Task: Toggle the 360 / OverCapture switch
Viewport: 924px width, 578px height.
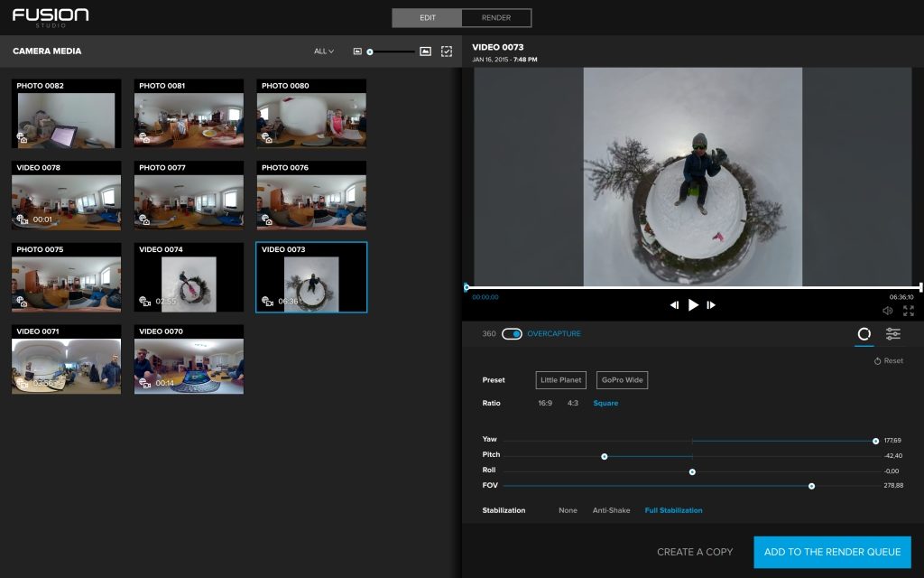Action: (512, 334)
